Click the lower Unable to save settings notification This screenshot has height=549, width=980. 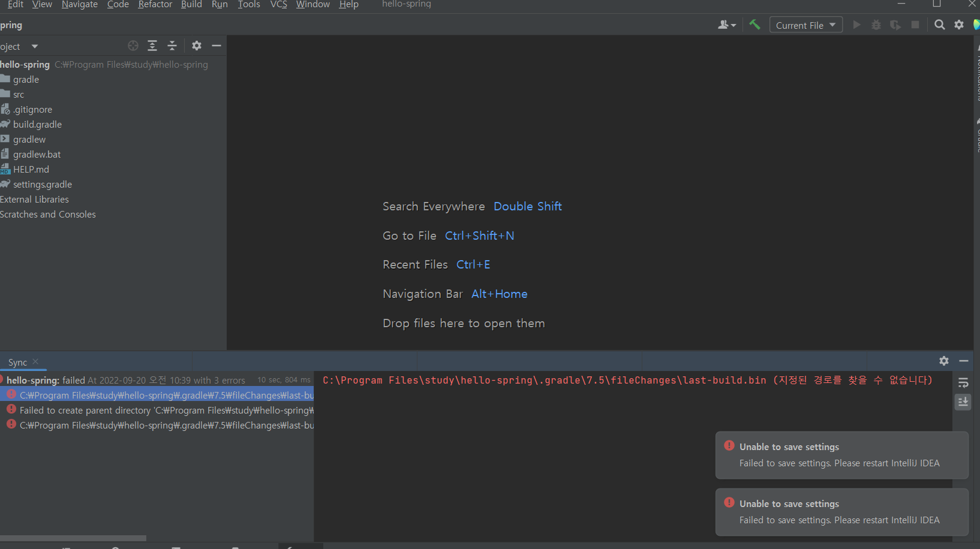tap(842, 512)
